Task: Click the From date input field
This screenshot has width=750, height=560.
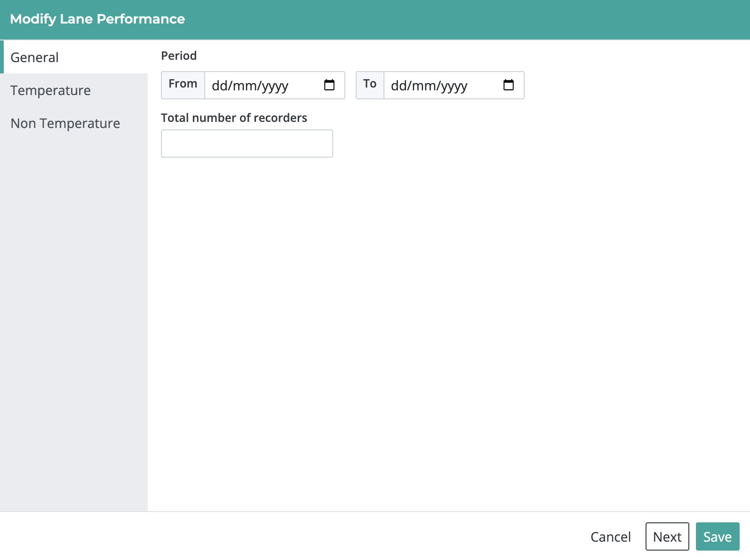Action: point(275,85)
